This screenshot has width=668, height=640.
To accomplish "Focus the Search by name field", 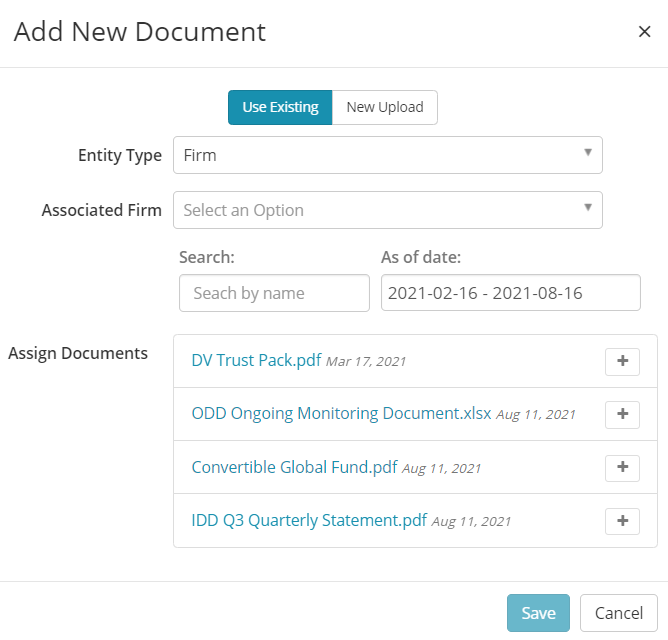I will click(x=274, y=293).
